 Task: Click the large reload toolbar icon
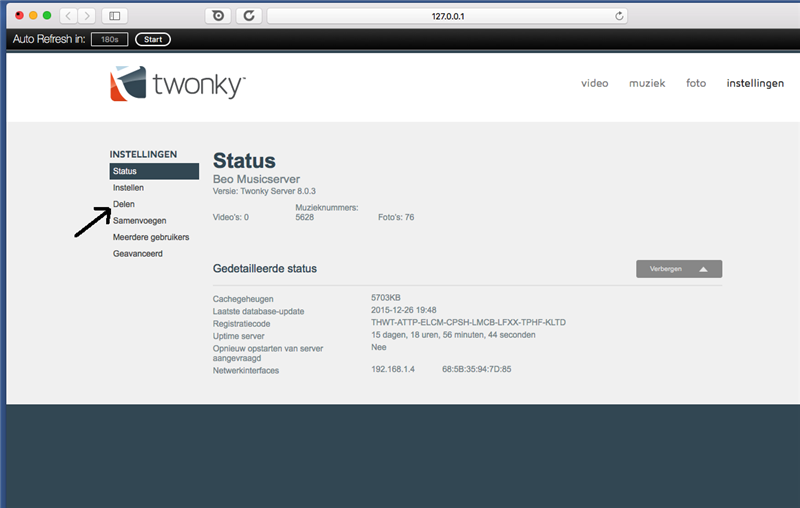click(x=249, y=16)
